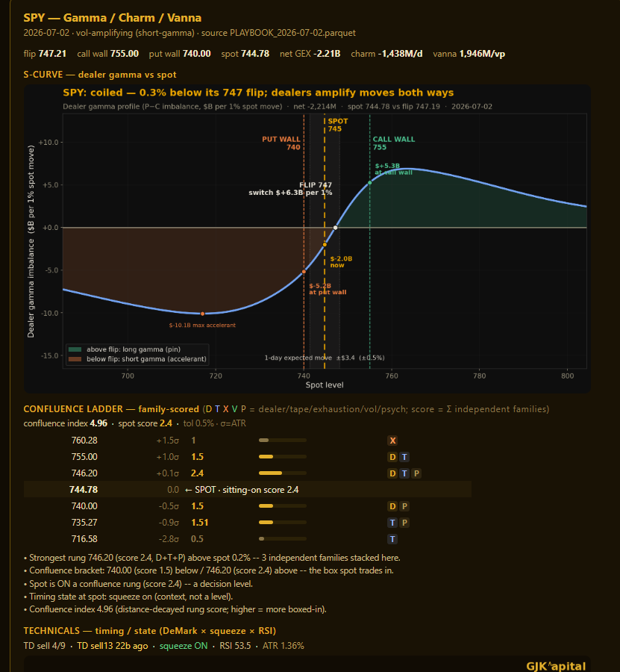Click the T badge on the 716.58 rung
The height and width of the screenshot is (672, 620).
[392, 538]
